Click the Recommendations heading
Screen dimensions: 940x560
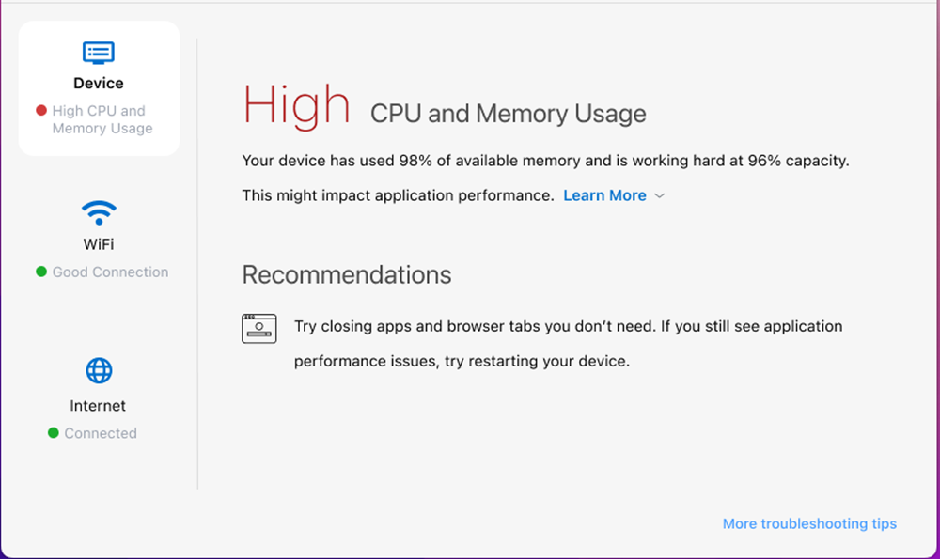(x=347, y=275)
